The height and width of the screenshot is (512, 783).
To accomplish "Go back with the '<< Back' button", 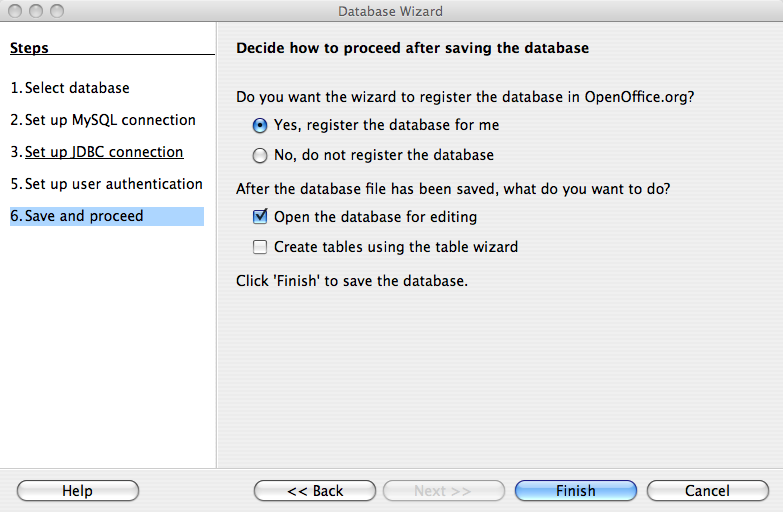I will tap(315, 491).
